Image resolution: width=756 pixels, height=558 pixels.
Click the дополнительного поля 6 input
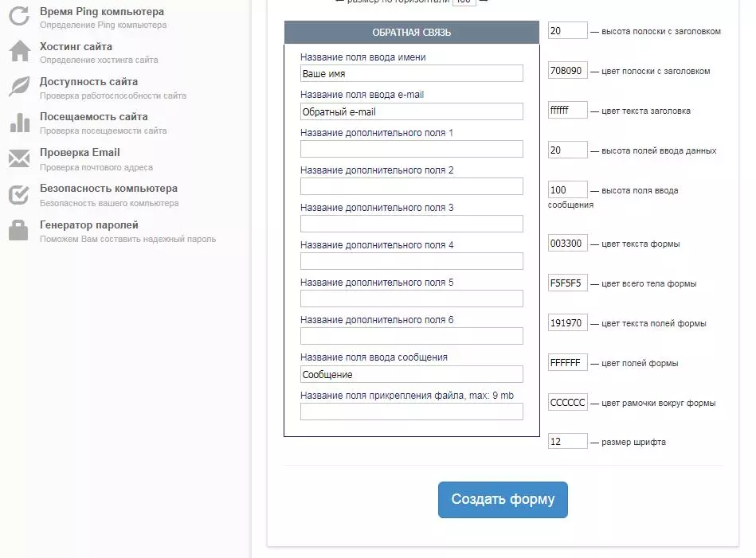tap(412, 336)
